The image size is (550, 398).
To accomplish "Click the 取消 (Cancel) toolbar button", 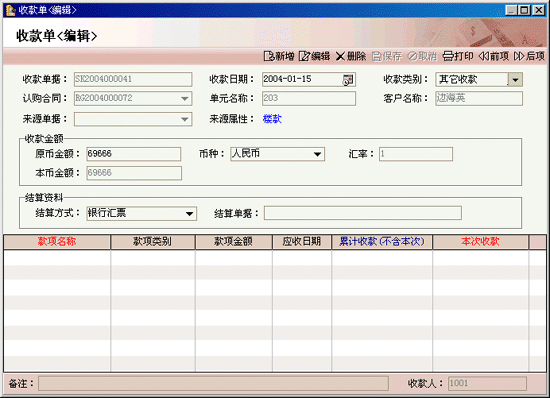I will [x=422, y=56].
